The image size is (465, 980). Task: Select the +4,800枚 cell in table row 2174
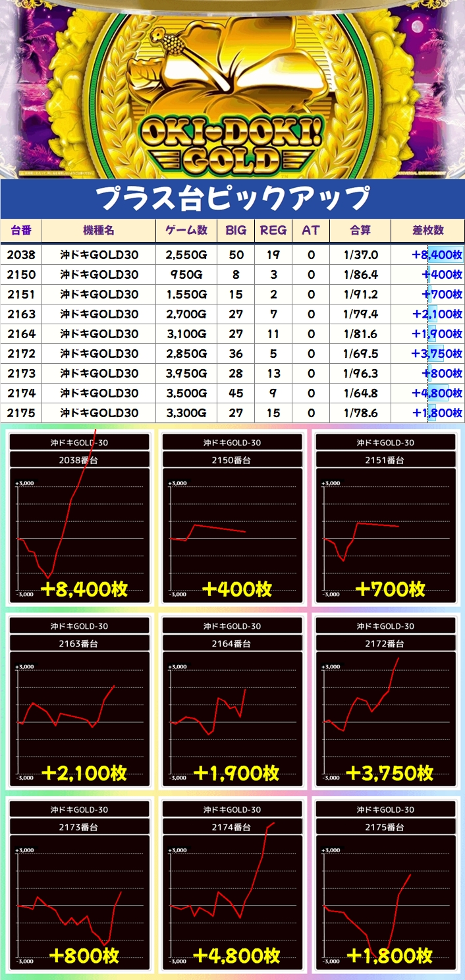(x=435, y=393)
